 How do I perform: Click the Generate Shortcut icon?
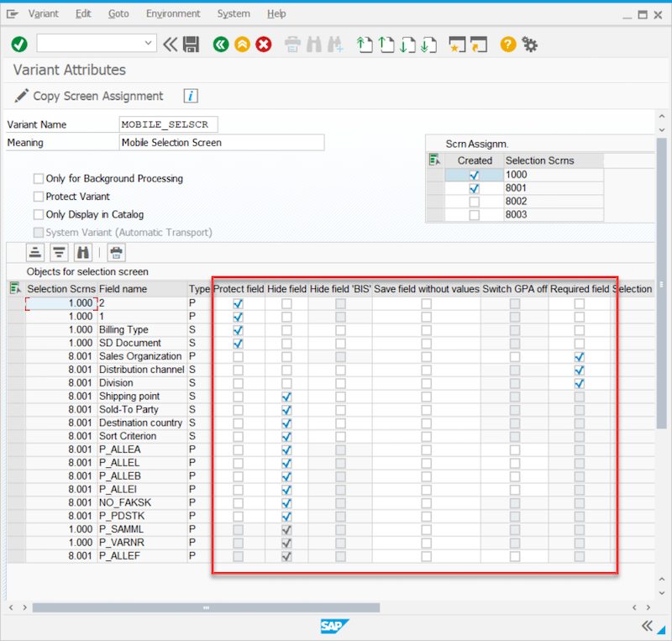point(479,45)
